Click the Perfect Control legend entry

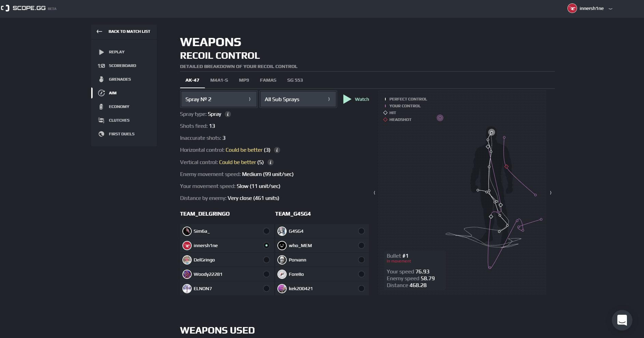tap(406, 99)
